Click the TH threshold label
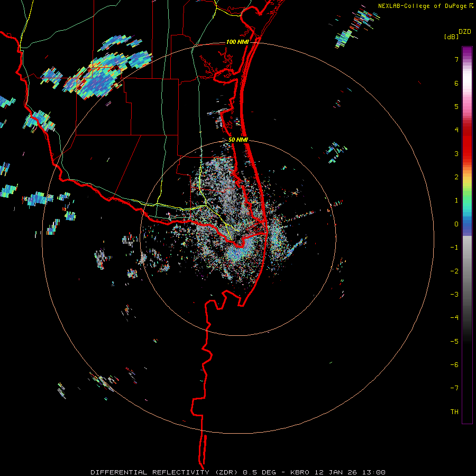This screenshot has width=476, height=476. click(x=454, y=412)
